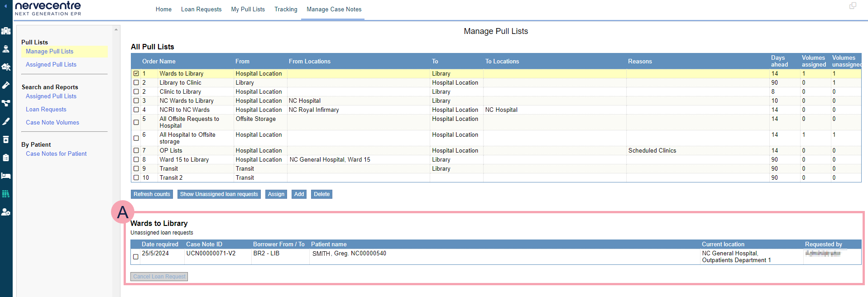Viewport: 868px width, 297px height.
Task: Open the clinician user icon in sidebar
Action: pyautogui.click(x=6, y=49)
